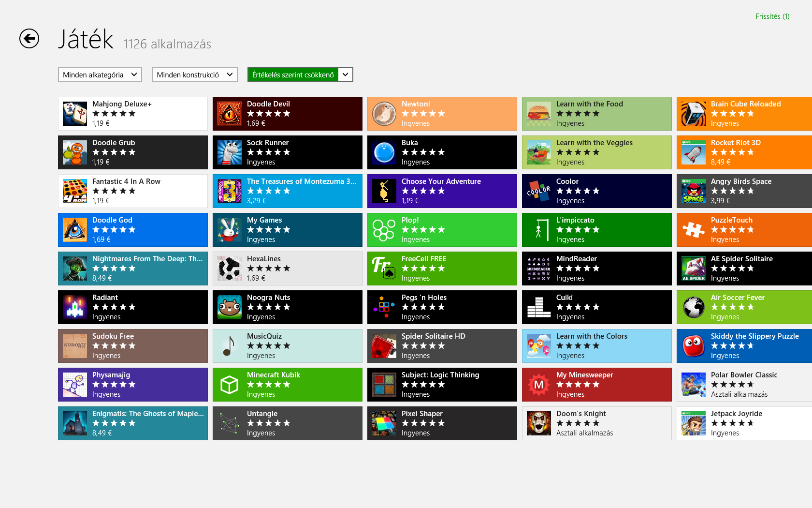
Task: Click the Learn with the Colors title
Action: [592, 336]
